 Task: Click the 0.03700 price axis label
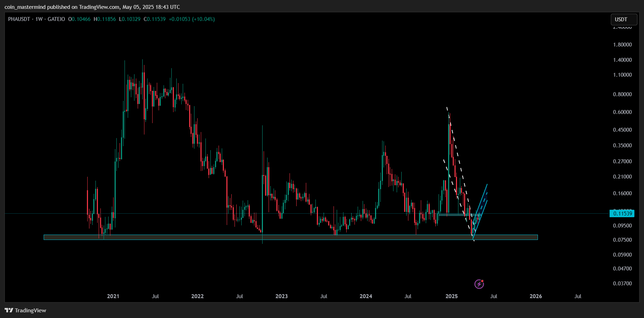click(622, 284)
